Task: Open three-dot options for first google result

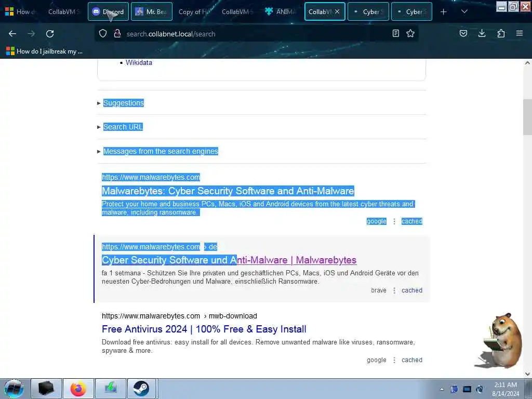Action: pos(394,221)
